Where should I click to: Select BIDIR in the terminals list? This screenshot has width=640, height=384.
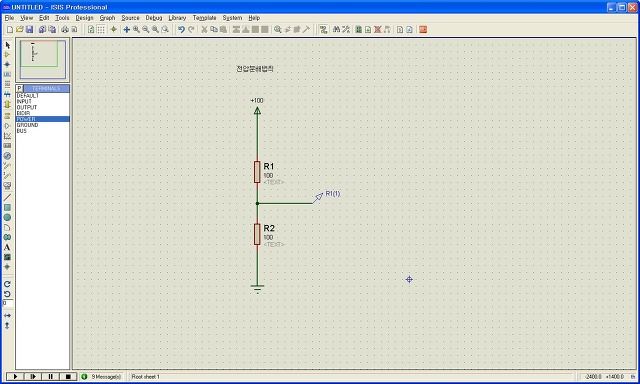coord(42,113)
